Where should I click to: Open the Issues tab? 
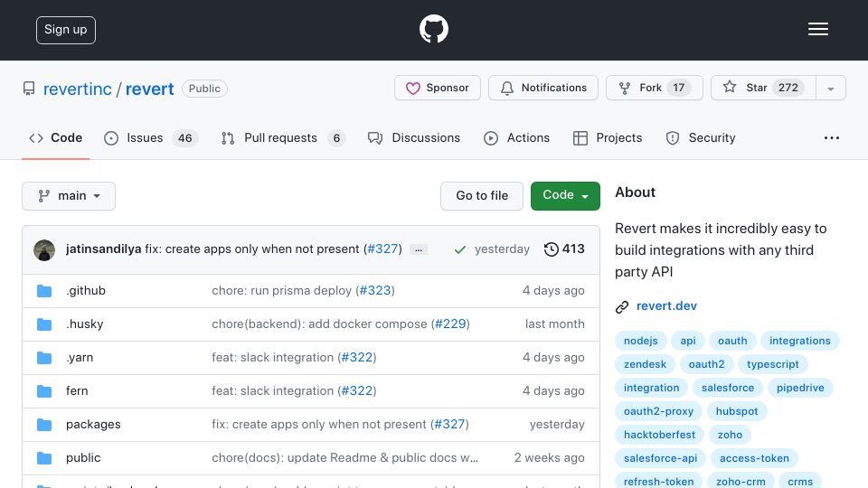151,137
